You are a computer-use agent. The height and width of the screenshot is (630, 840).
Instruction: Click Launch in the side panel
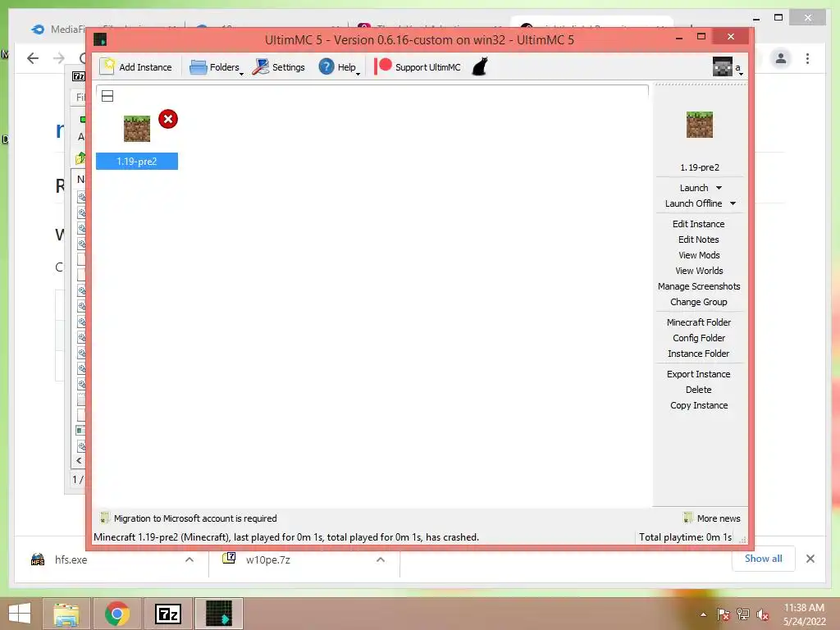click(x=694, y=188)
